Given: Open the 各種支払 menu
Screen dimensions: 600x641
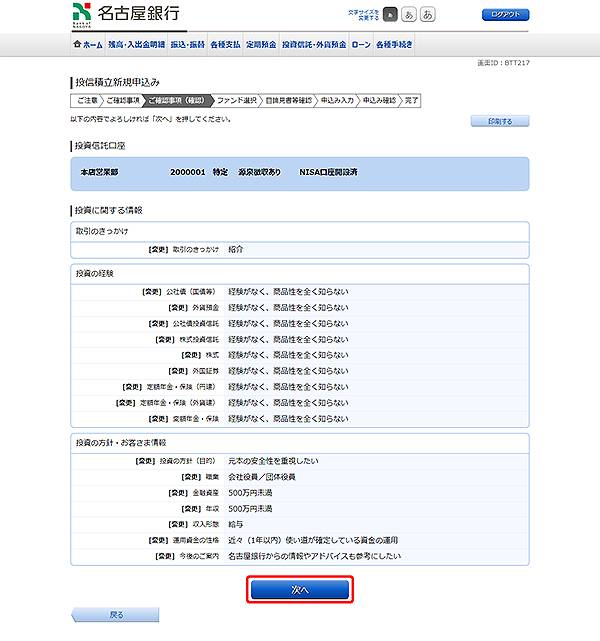Looking at the screenshot, I should [225, 45].
